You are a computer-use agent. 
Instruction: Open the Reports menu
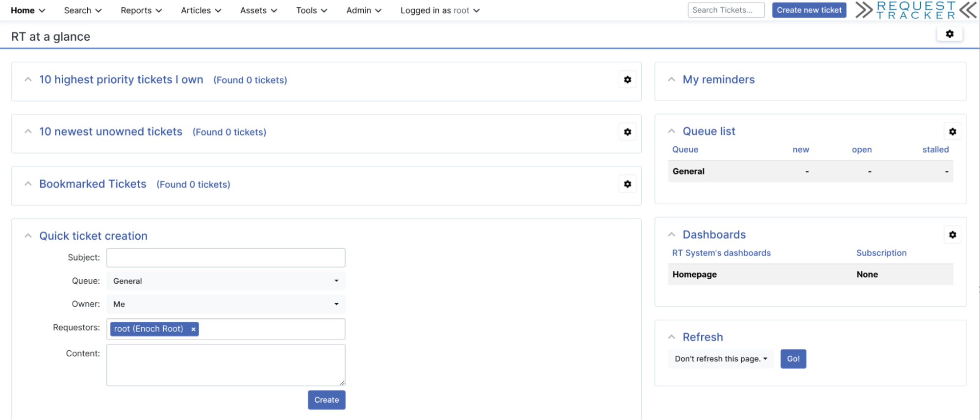pyautogui.click(x=141, y=10)
